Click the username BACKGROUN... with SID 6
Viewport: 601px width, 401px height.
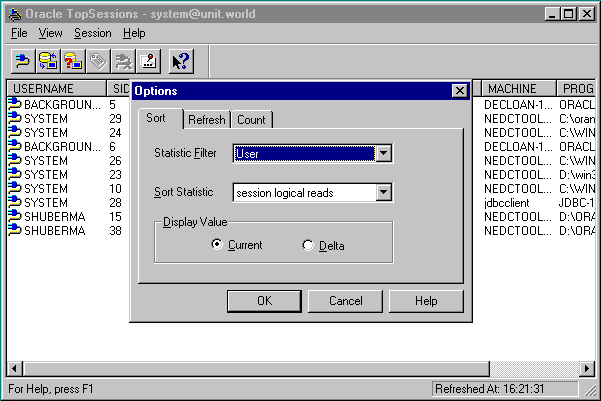(x=62, y=146)
